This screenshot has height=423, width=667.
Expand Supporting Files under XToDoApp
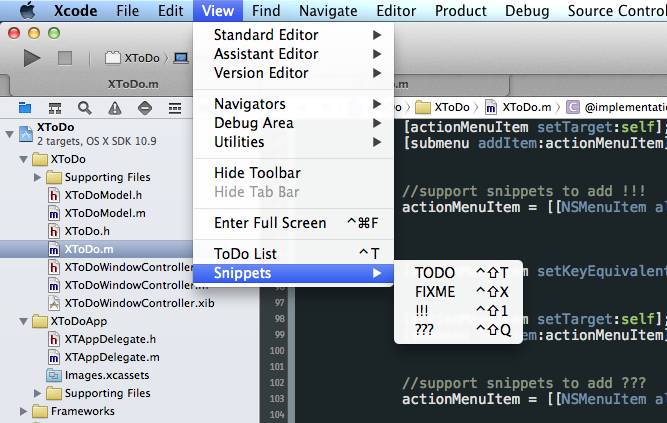pos(37,393)
